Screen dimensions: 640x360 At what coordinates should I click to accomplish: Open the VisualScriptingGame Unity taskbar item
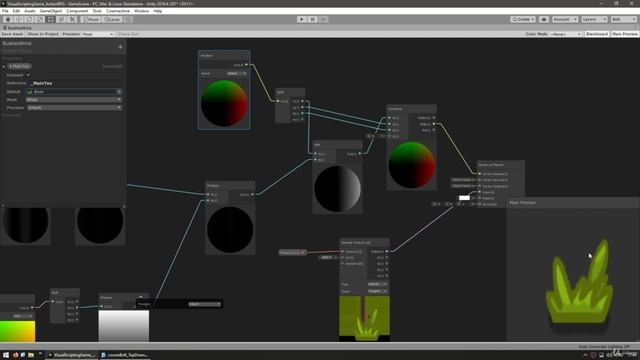(x=72, y=355)
